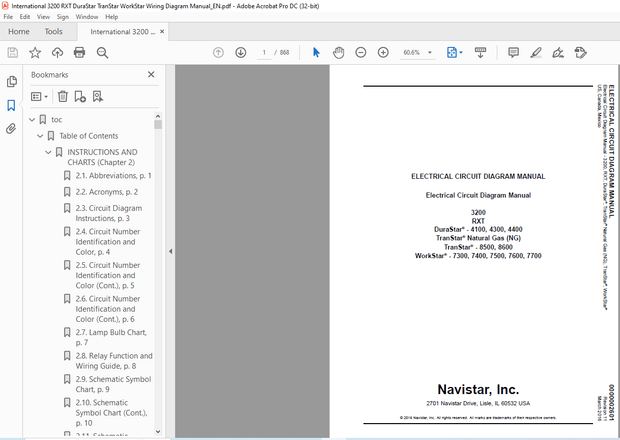Click the find current bookmark icon
Viewport: 620px width, 440px height.
tap(98, 96)
